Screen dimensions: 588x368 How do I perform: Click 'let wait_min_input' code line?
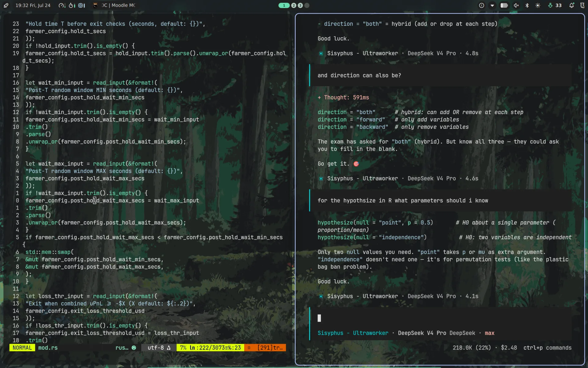[91, 83]
